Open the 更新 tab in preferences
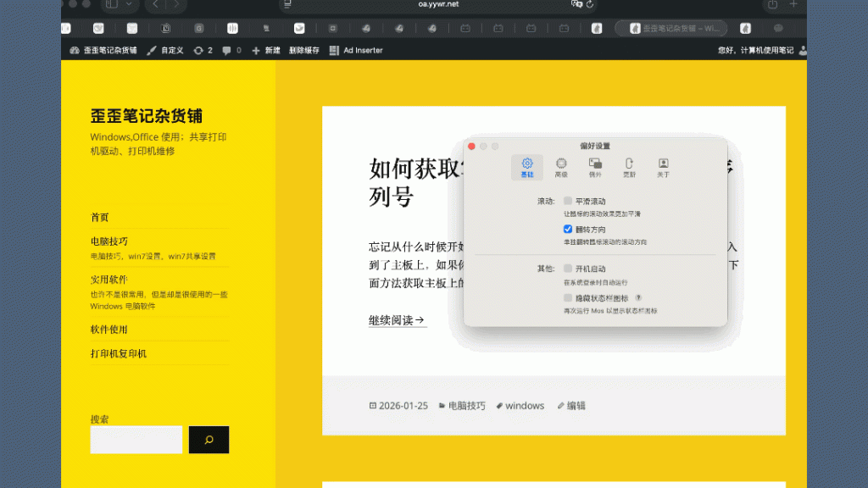 point(629,167)
